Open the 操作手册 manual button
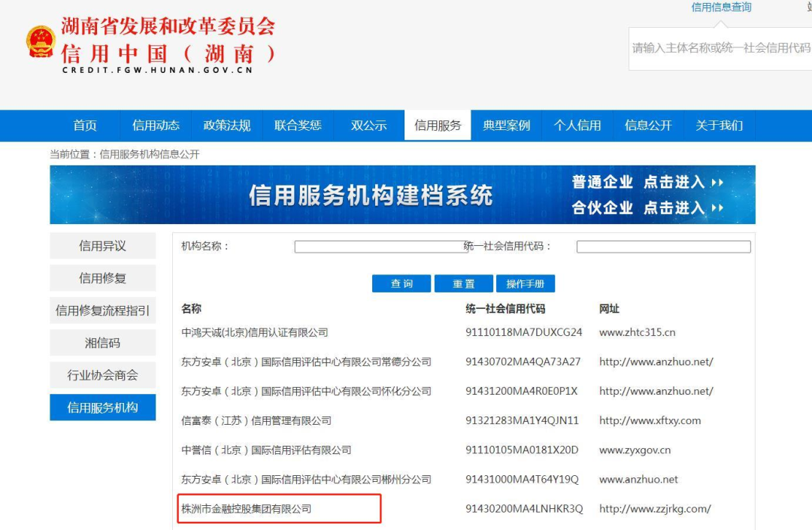Screen dimensions: 812x530 coord(525,283)
